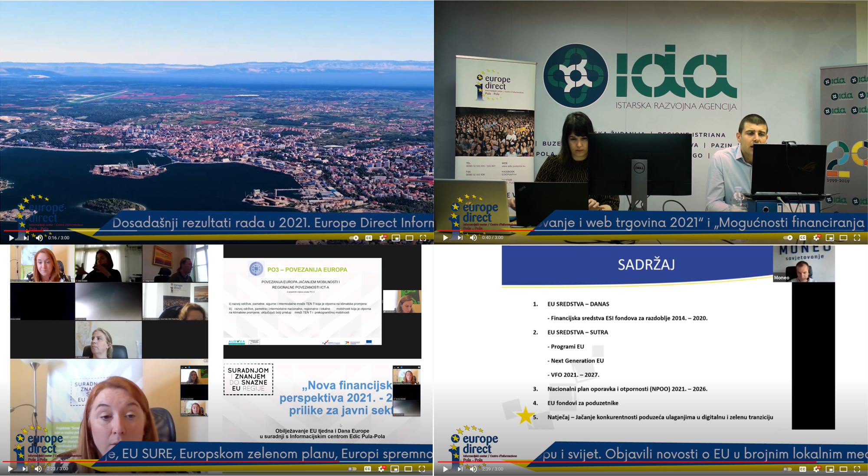Open miniplayer from the 2:22 player
Viewport: 868px width, 476px height.
(395, 469)
